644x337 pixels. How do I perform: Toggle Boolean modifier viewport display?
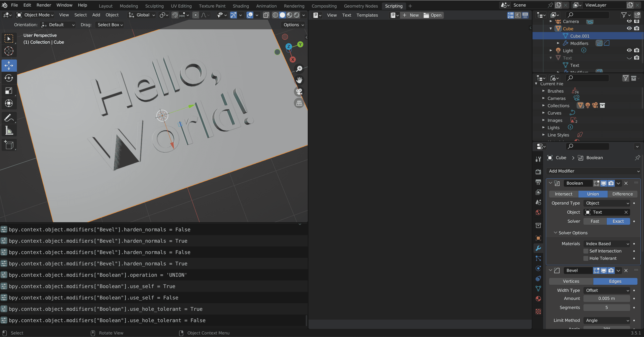point(604,183)
